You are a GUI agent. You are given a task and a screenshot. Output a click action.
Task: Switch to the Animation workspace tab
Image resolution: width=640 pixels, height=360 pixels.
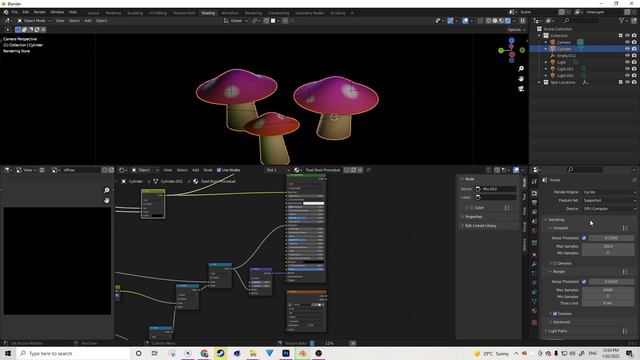click(x=230, y=13)
